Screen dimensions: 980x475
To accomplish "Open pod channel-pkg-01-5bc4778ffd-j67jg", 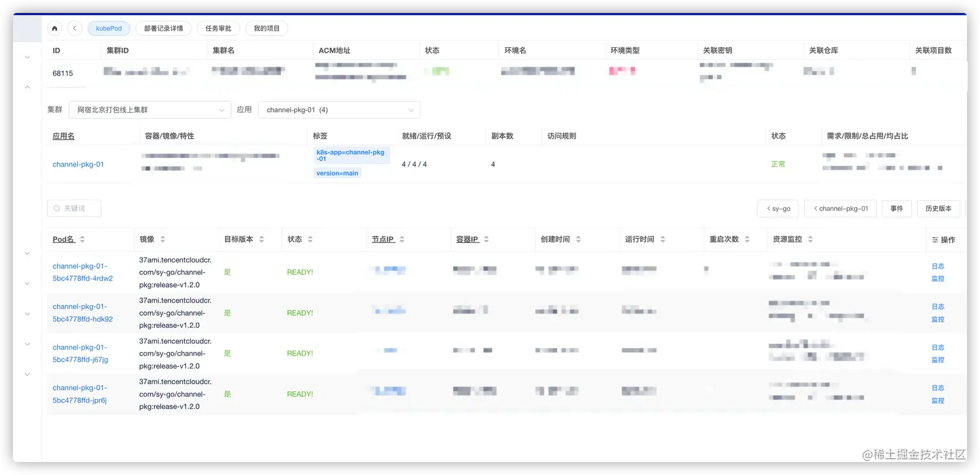I will [80, 353].
